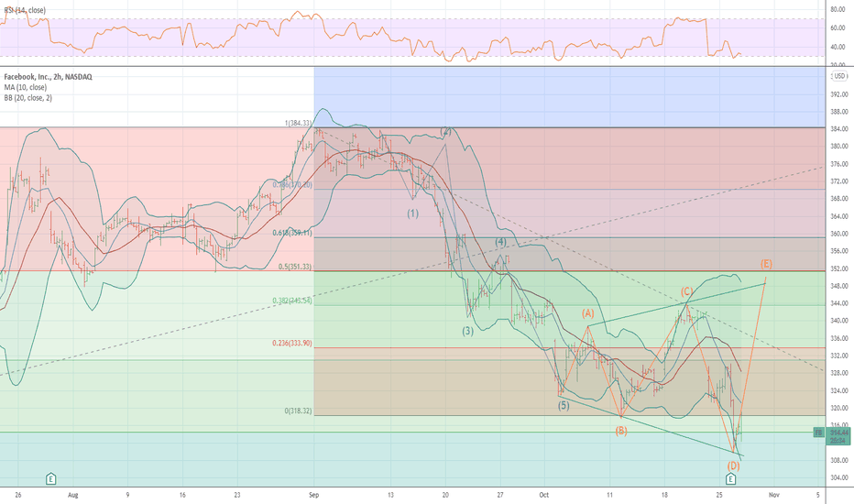Click the 0.236(333.90) Fibonacci level label
The height and width of the screenshot is (504, 854).
292,344
